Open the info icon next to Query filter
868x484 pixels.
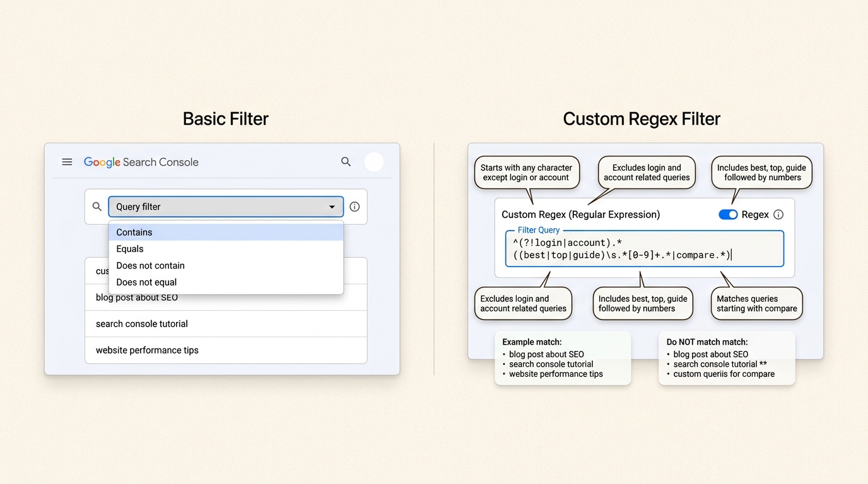pyautogui.click(x=355, y=206)
